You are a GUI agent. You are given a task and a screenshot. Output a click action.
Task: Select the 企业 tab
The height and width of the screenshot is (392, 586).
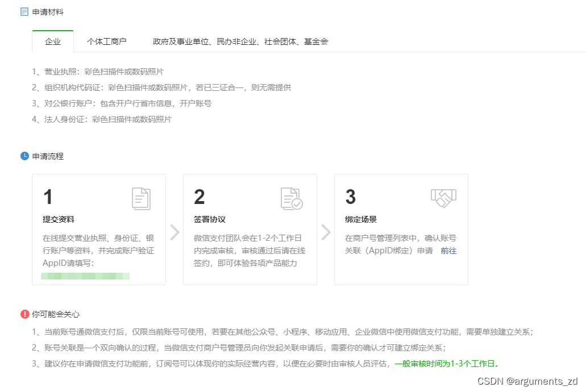point(53,41)
